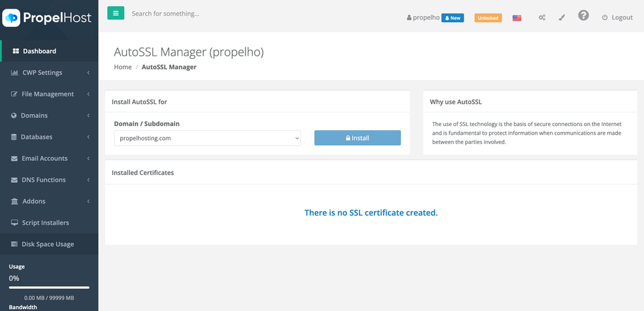Click 'There is no SSL certificate created.' message

(x=371, y=213)
